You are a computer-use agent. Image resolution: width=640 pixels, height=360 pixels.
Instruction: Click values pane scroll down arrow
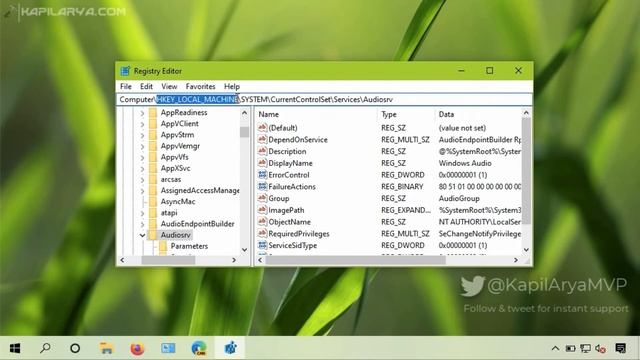pos(526,249)
